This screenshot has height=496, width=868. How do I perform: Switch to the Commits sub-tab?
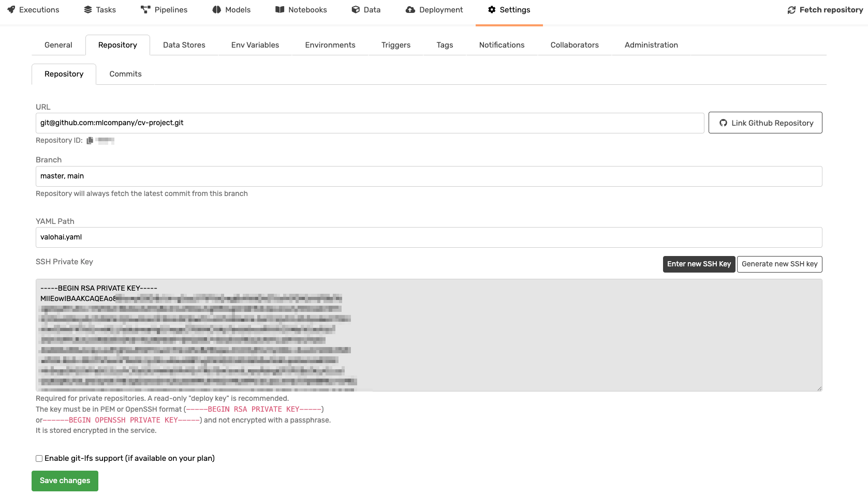pos(125,74)
